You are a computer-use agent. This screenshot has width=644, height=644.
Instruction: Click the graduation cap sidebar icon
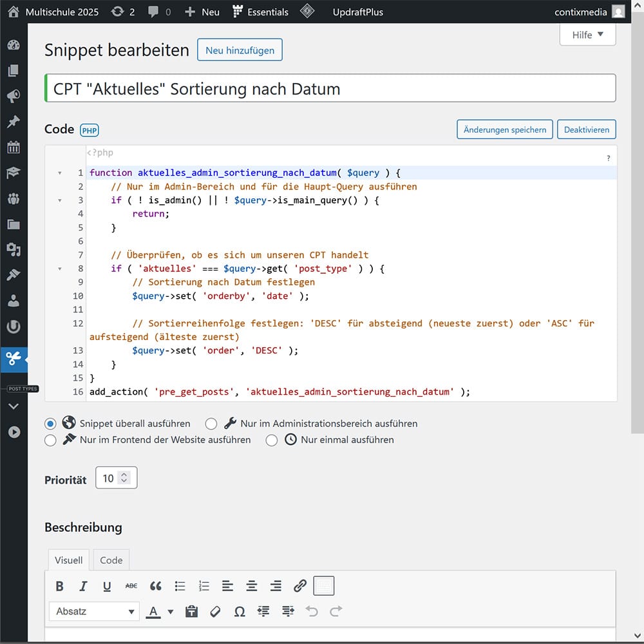(14, 173)
